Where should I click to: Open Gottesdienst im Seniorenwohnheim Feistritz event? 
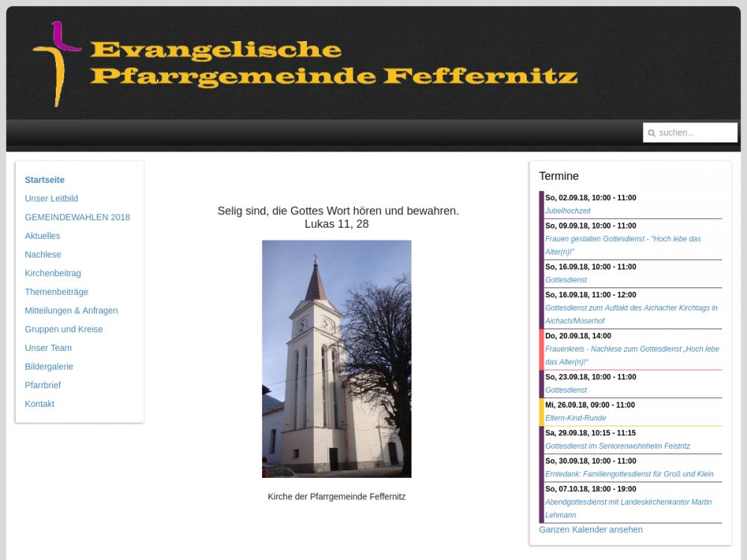pyautogui.click(x=617, y=446)
